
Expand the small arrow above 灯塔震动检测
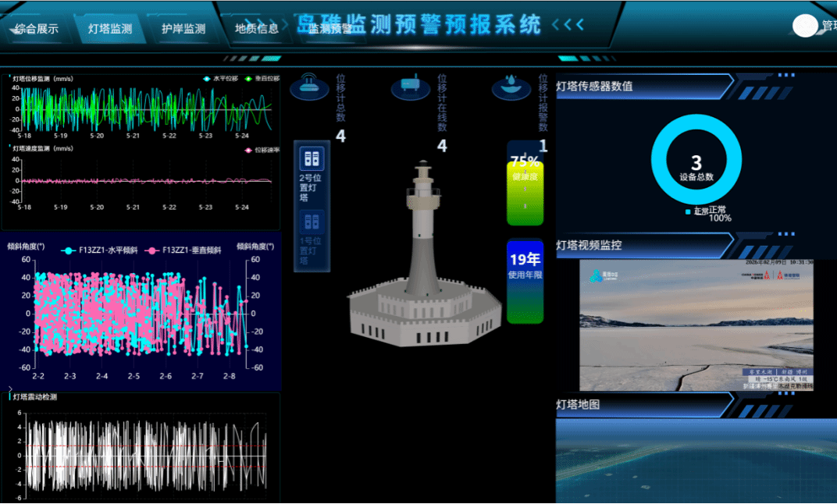[x=10, y=388]
